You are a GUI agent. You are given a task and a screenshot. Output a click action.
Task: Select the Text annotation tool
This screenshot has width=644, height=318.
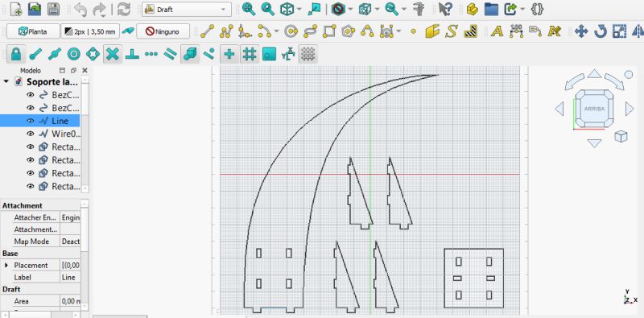coord(497,31)
